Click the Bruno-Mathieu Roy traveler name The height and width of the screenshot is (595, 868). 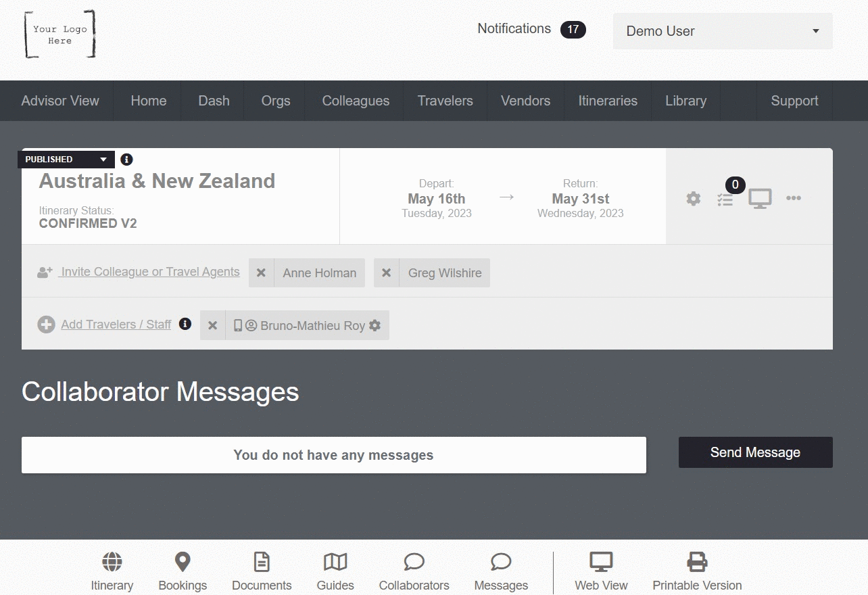[x=312, y=326]
